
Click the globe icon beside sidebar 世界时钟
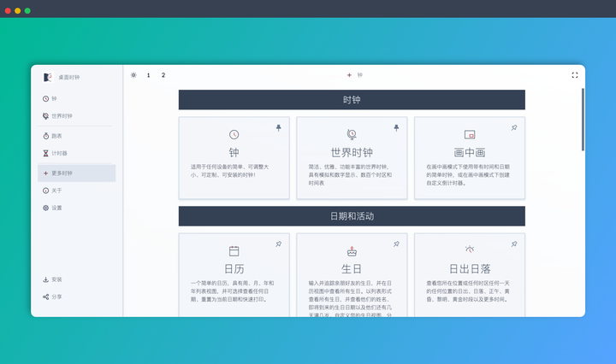(x=46, y=116)
